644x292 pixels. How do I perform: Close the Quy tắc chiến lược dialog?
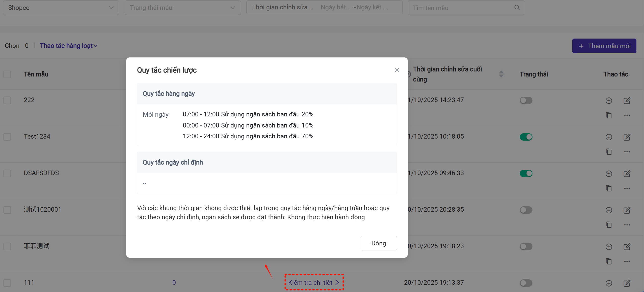click(397, 70)
